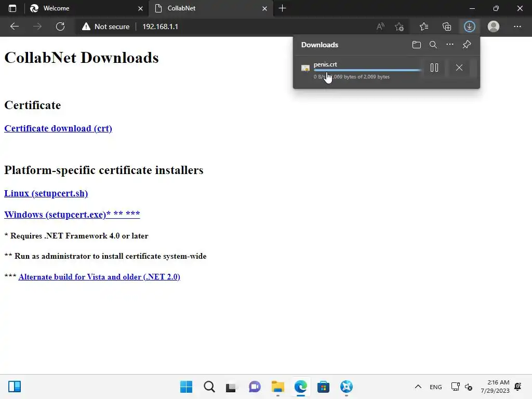Image resolution: width=532 pixels, height=399 pixels.
Task: Switch to Microsoft Edge taskbar icon
Action: (x=301, y=387)
